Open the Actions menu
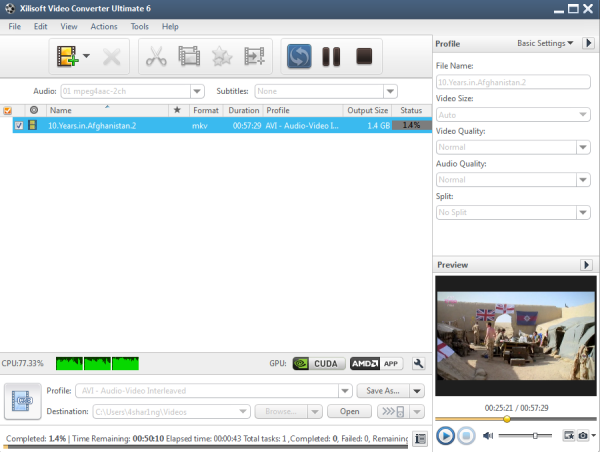Viewport: 600px width, 452px height. pos(104,26)
